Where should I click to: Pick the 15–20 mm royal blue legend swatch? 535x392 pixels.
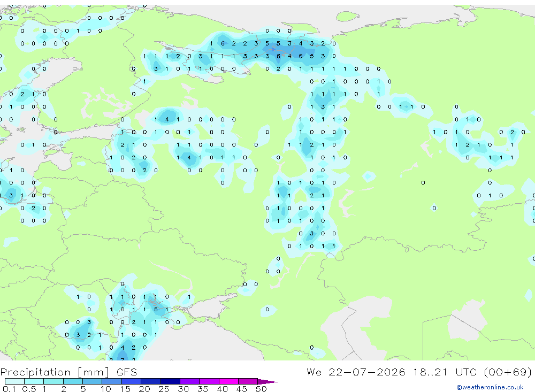pyautogui.click(x=132, y=381)
